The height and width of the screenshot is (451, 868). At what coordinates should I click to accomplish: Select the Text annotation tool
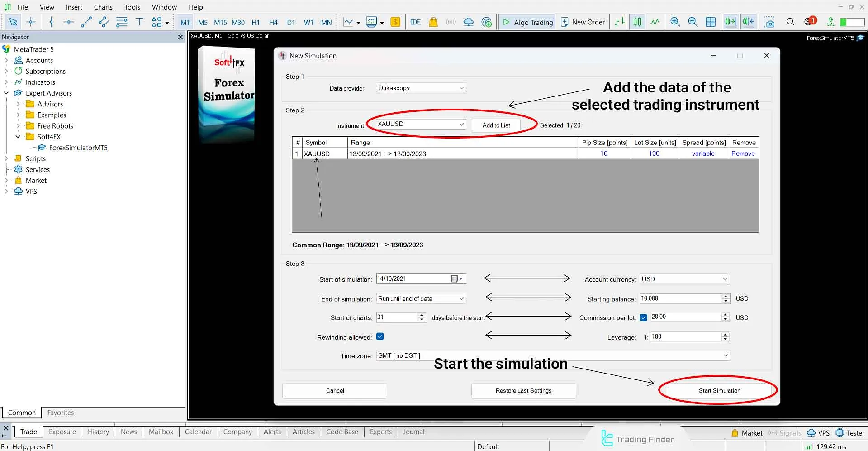139,22
